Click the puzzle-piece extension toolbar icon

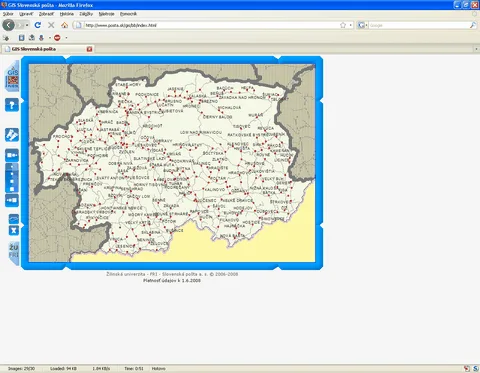click(6, 38)
